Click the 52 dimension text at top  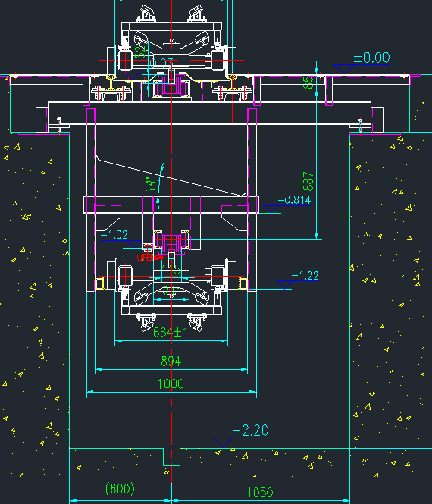[140, 52]
